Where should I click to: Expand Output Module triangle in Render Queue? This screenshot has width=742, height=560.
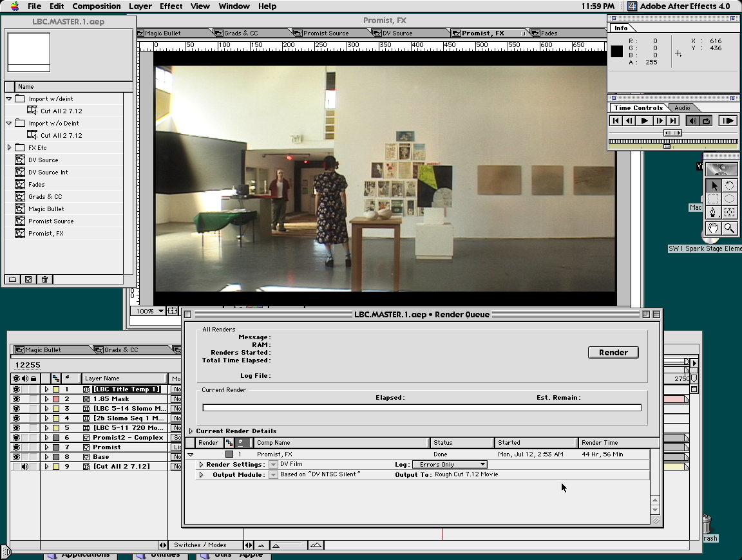coord(201,474)
